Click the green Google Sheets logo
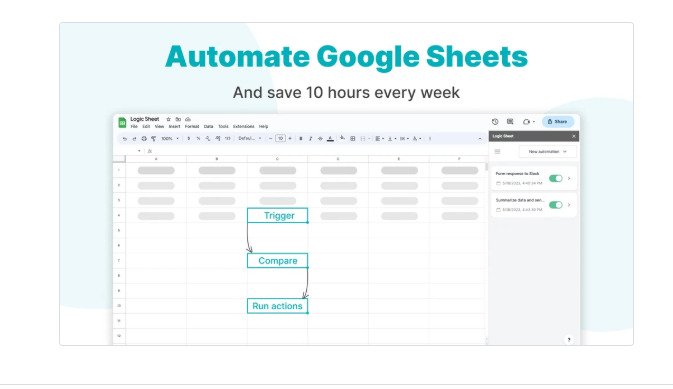 [122, 122]
